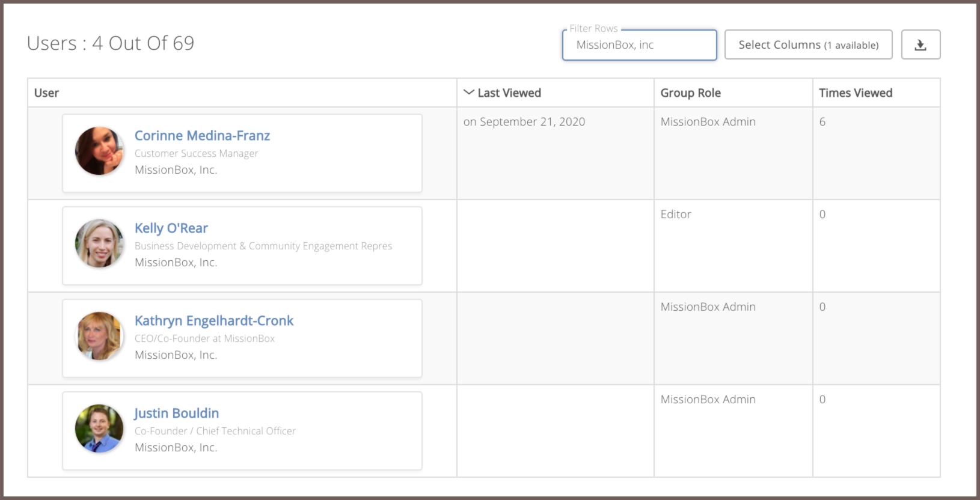The height and width of the screenshot is (500, 980).
Task: Click Kathryn Engelhardt-Cronk's times viewed 0
Action: point(822,306)
